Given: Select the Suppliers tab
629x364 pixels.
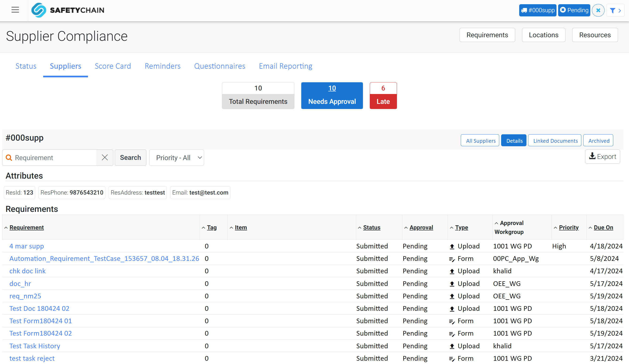Looking at the screenshot, I should (x=65, y=66).
